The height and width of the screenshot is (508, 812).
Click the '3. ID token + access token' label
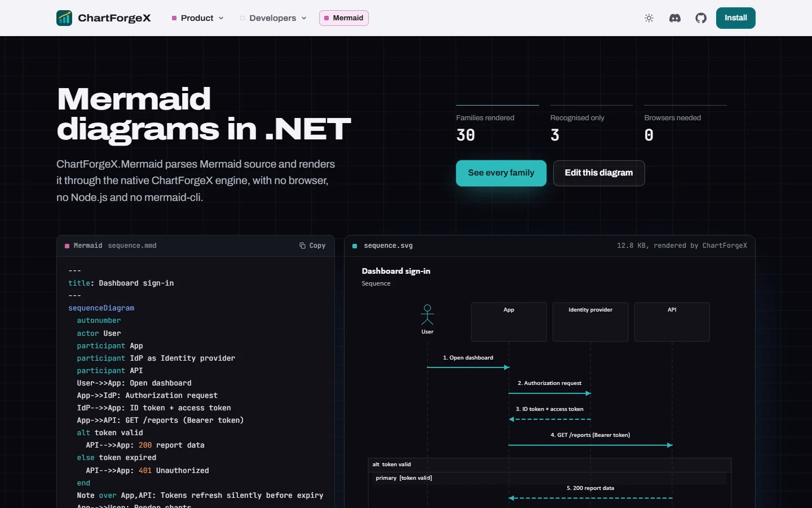click(550, 409)
